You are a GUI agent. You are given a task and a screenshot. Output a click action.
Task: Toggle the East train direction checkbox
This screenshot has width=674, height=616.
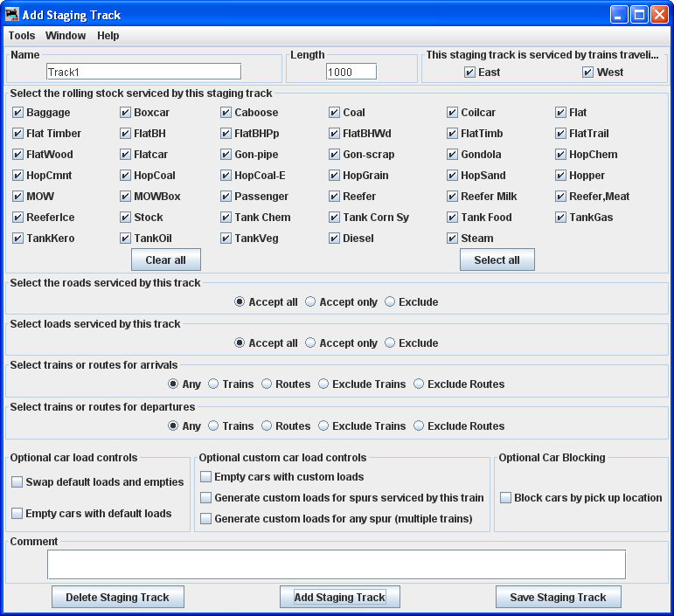470,73
